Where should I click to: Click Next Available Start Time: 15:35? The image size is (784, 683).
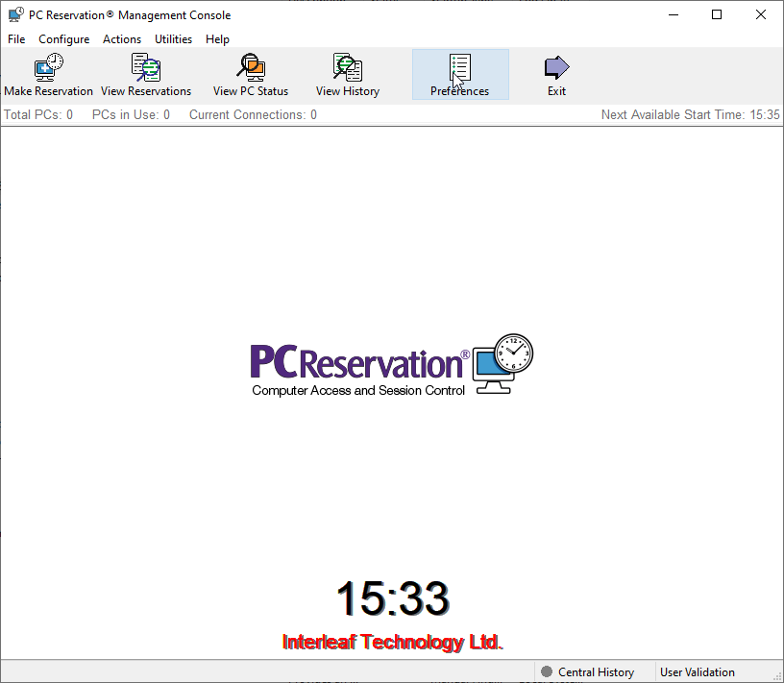pos(690,115)
